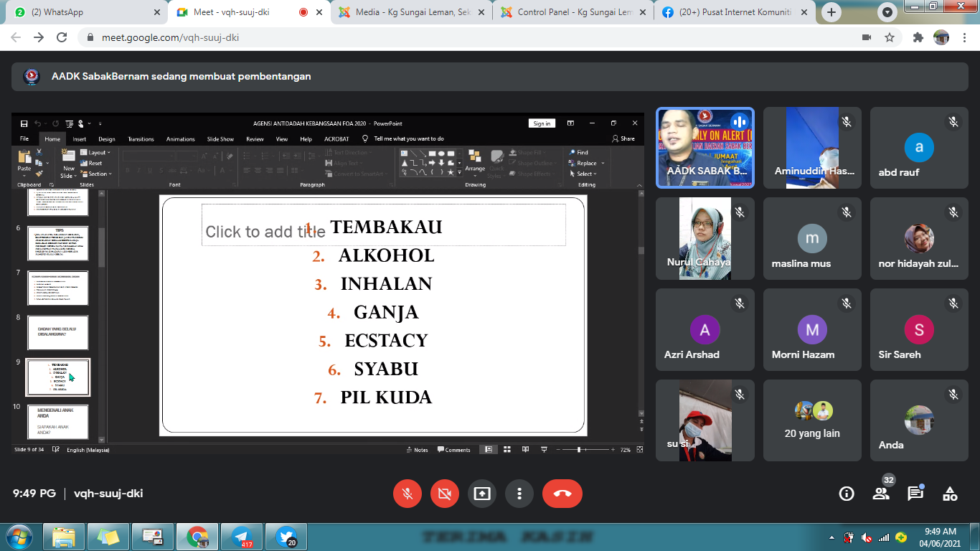Click the Meet meeting details info icon
Viewport: 980px width, 551px height.
(847, 494)
